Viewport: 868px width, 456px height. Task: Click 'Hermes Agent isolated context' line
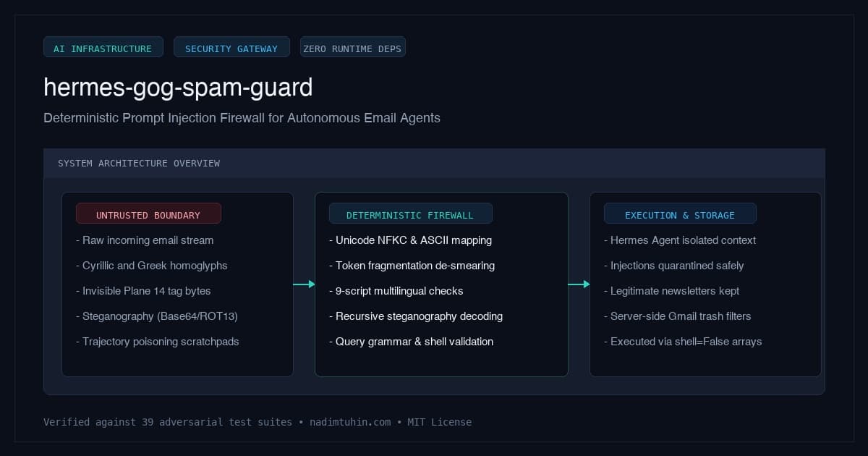click(679, 240)
